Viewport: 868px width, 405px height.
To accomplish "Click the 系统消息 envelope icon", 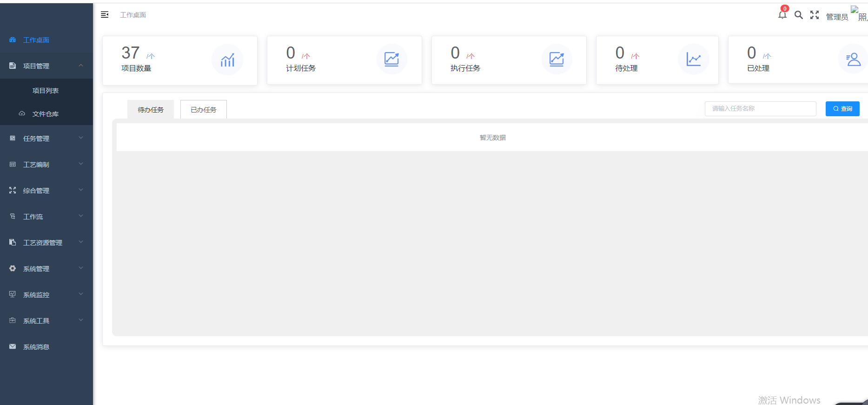I will coord(13,347).
